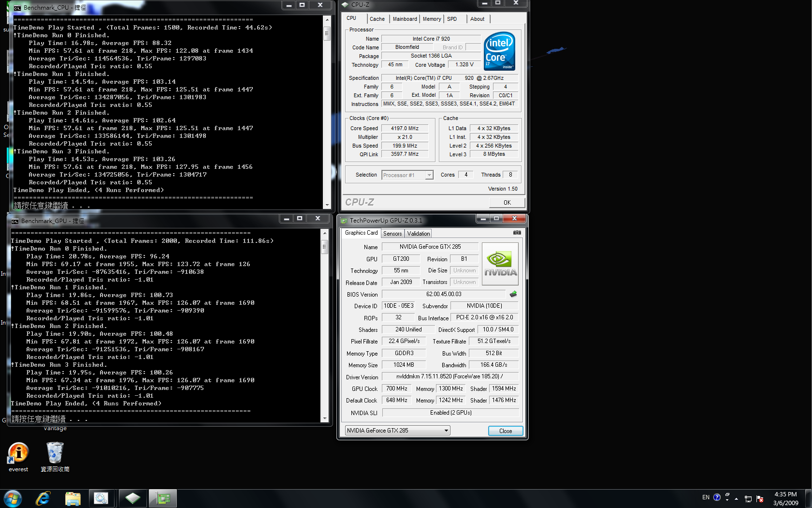Click the network tray icon

click(x=748, y=498)
